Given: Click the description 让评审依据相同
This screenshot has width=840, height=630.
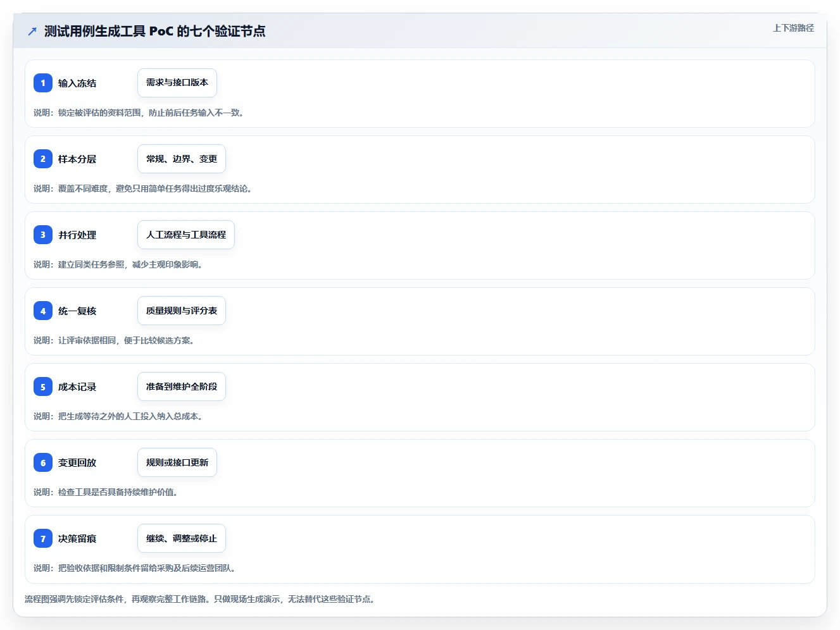Looking at the screenshot, I should [115, 340].
